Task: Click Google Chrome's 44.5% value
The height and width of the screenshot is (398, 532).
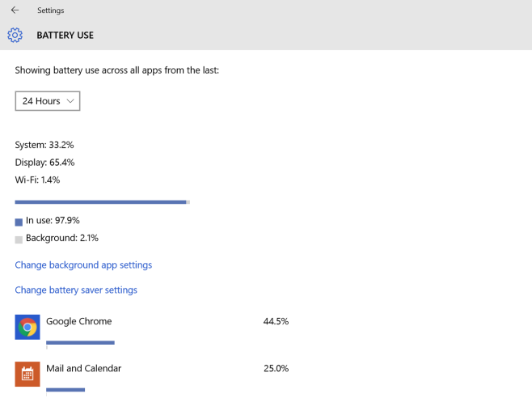Action: click(x=276, y=321)
